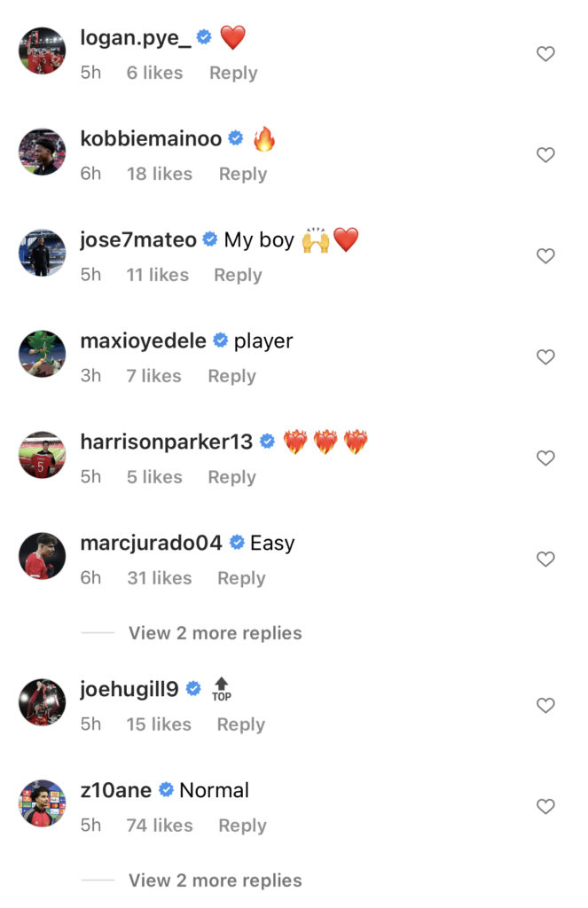View the 74 likes on z10ane's comment

point(160,826)
